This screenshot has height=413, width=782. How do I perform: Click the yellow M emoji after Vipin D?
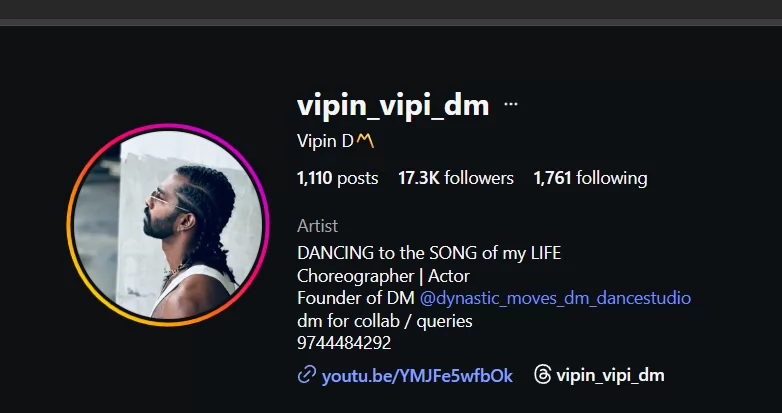[x=365, y=141]
